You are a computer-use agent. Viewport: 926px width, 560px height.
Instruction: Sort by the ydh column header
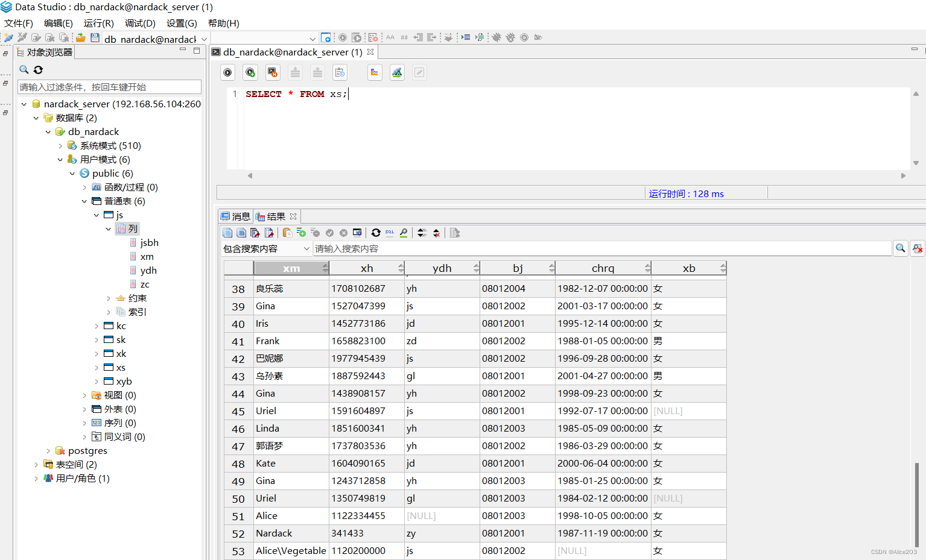pos(442,268)
